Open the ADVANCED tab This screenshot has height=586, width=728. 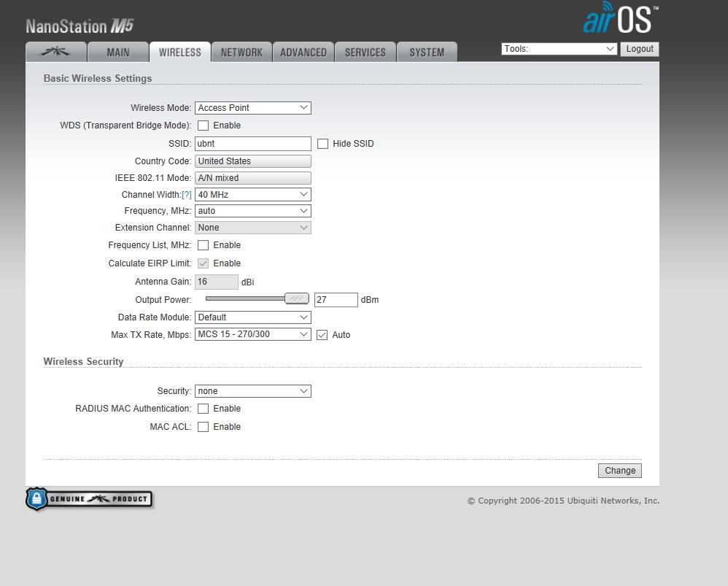[303, 53]
